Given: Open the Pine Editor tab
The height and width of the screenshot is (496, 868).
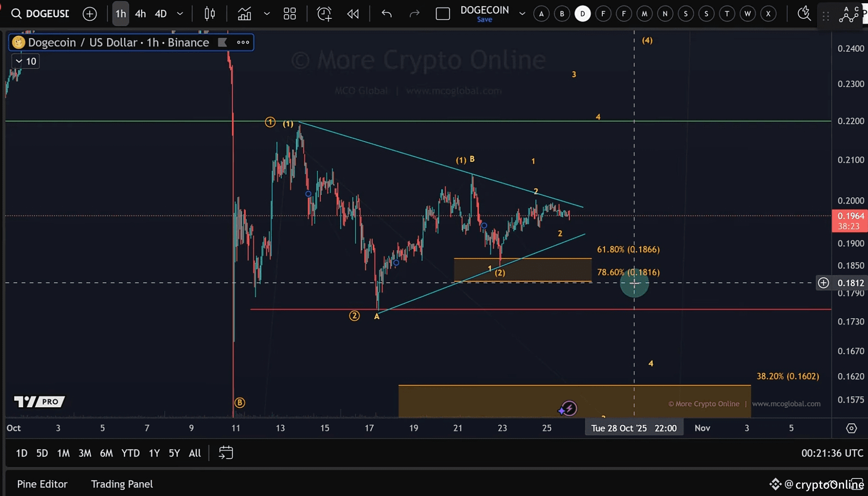Looking at the screenshot, I should [x=42, y=484].
